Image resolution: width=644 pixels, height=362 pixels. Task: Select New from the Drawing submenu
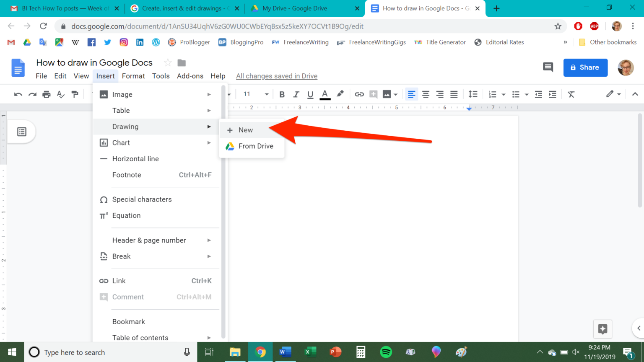pos(245,130)
